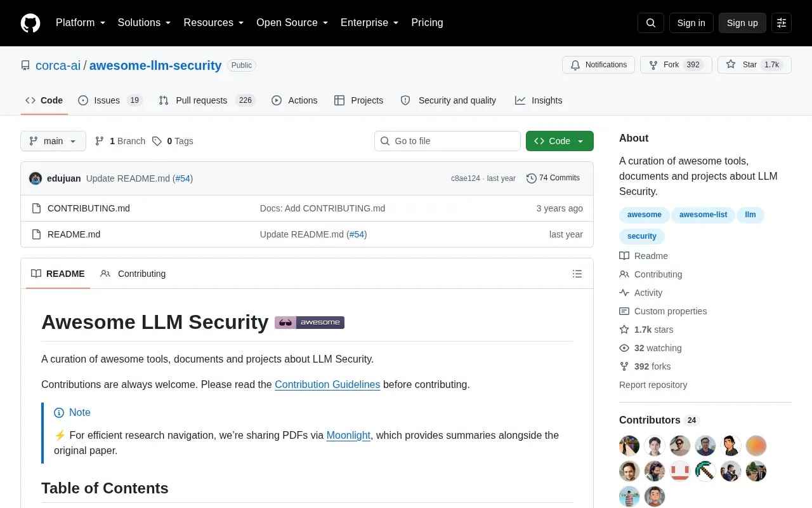Select the README file tab
This screenshot has width=812, height=508.
(x=58, y=274)
